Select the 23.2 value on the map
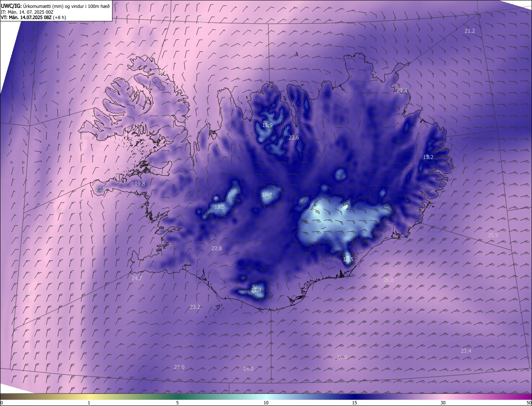Screen dimensions: 532x406 click(195, 307)
